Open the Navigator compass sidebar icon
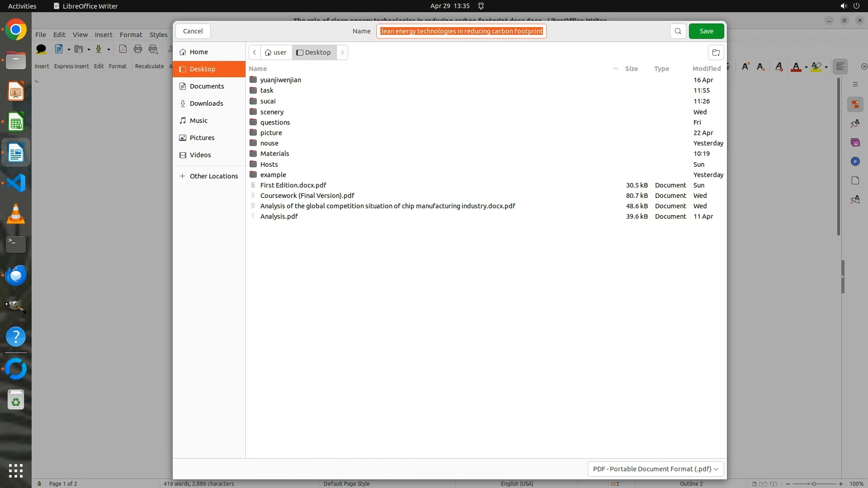 click(855, 161)
